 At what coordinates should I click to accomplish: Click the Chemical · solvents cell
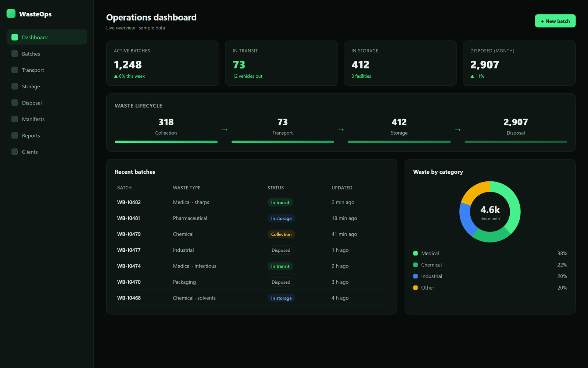(x=194, y=298)
